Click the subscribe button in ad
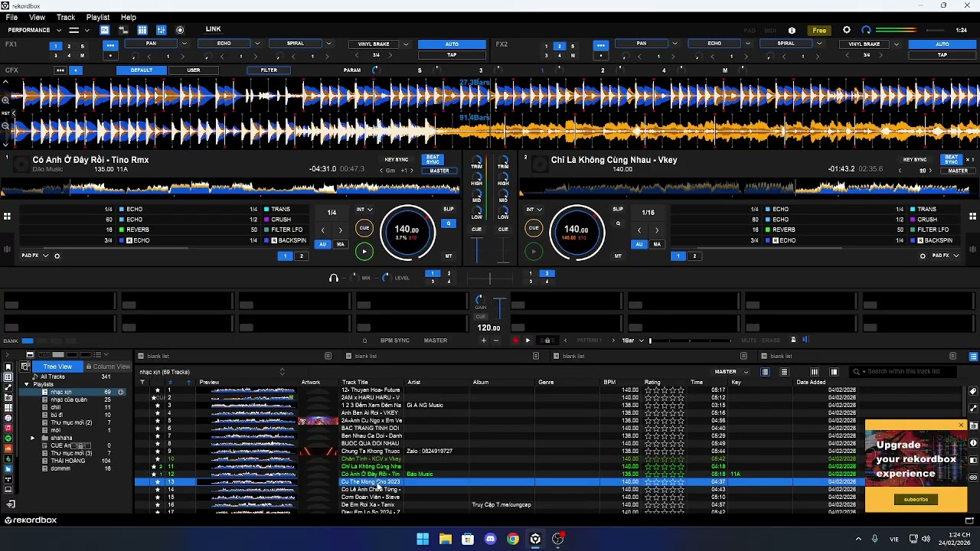The height and width of the screenshot is (551, 980). 916,500
